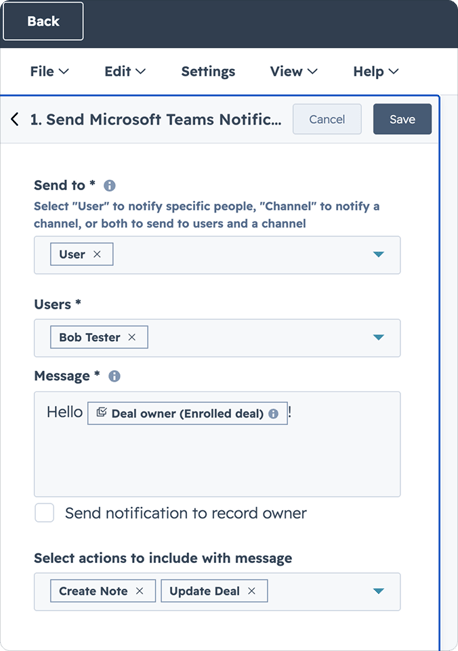Click the word Hello in the message box
The height and width of the screenshot is (651, 458).
65,412
